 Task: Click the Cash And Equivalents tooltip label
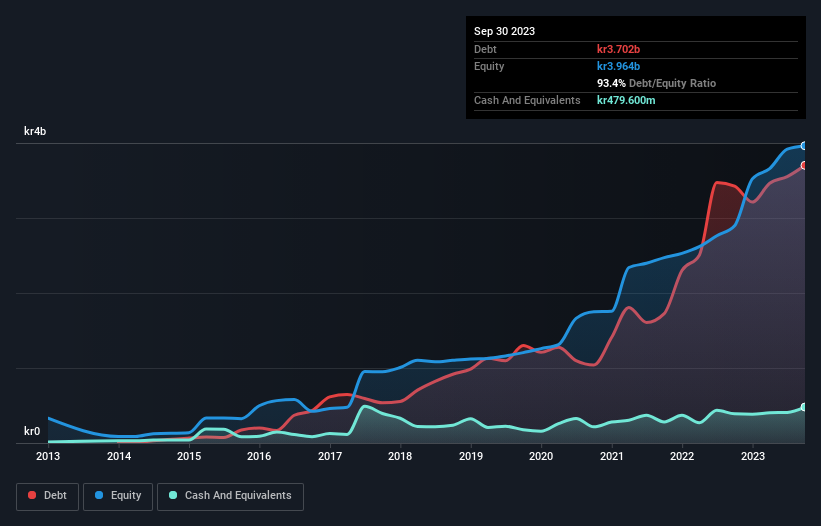(527, 100)
